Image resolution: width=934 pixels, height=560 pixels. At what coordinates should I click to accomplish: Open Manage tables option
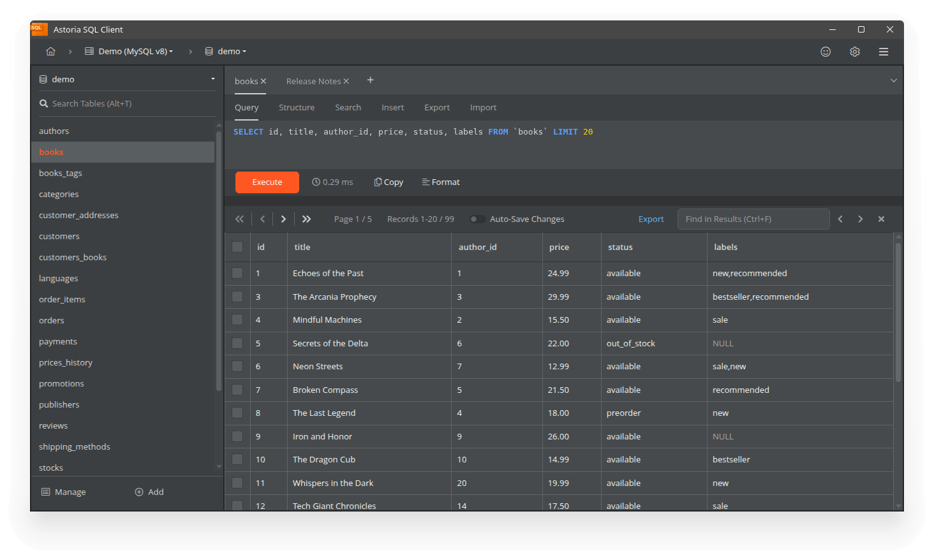(x=63, y=492)
